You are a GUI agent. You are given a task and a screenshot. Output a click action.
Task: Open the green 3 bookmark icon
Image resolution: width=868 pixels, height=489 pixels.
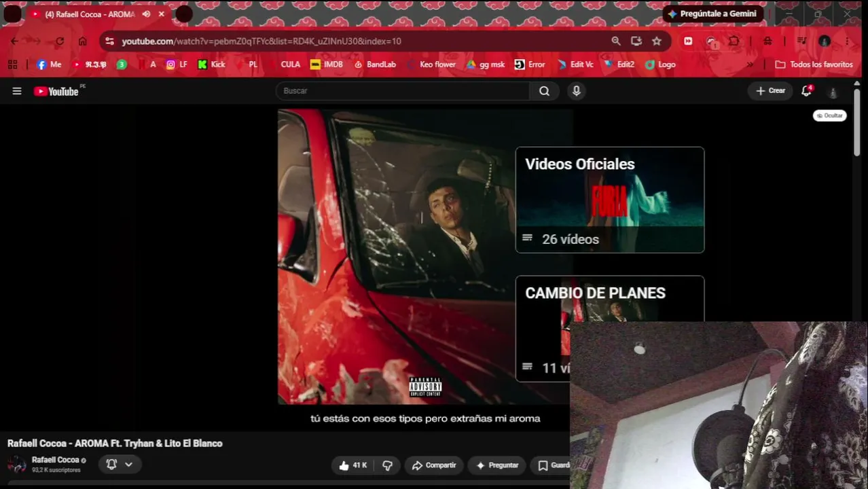(x=122, y=65)
